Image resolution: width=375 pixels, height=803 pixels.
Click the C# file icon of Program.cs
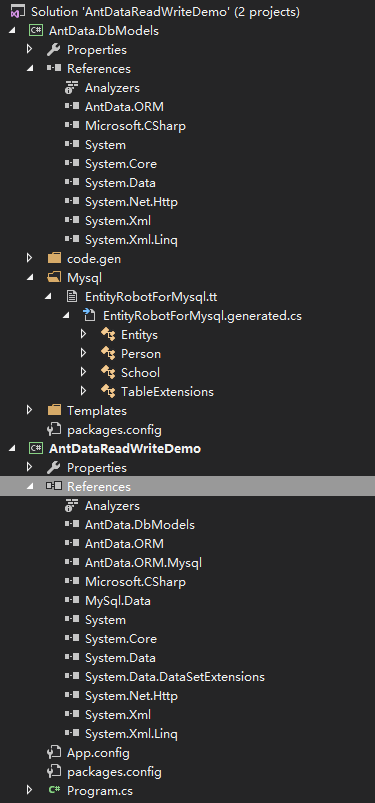pos(54,790)
